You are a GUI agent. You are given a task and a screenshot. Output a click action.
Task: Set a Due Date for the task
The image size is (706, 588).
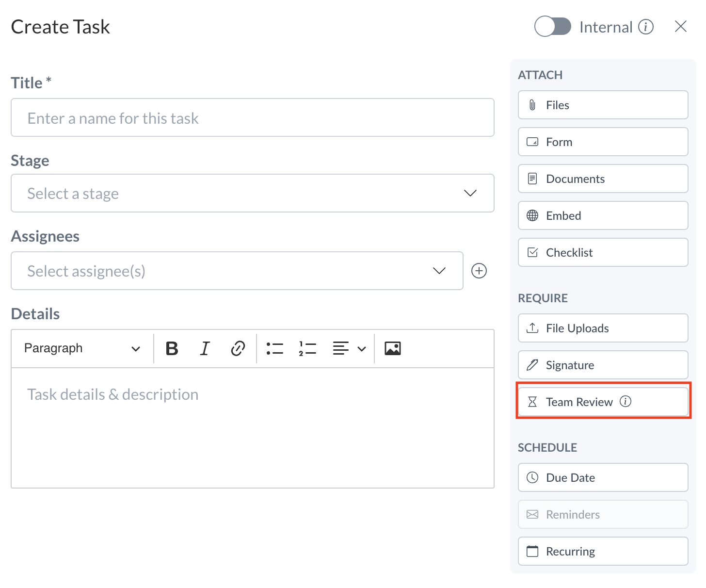(x=603, y=477)
